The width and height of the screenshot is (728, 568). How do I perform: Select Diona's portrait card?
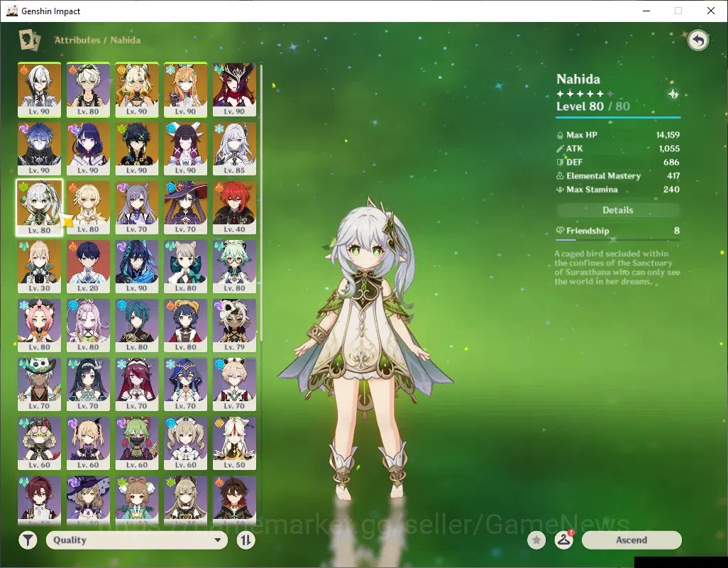pyautogui.click(x=40, y=326)
